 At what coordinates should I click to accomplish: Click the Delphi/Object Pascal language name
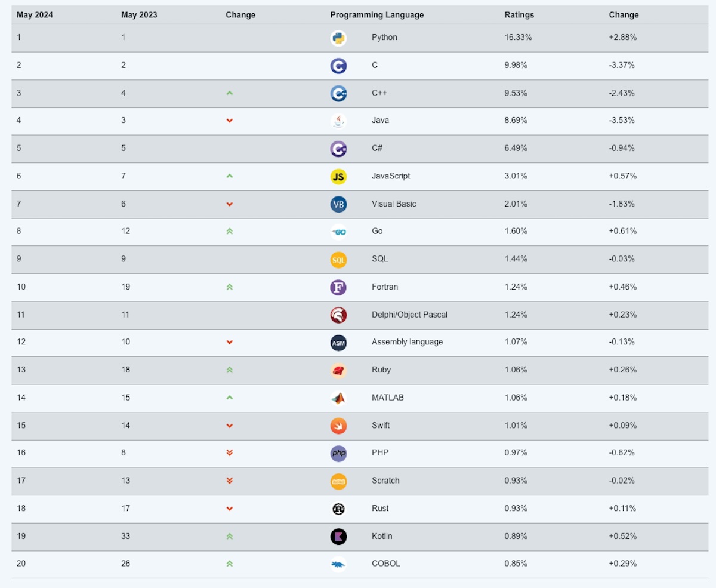pos(409,315)
